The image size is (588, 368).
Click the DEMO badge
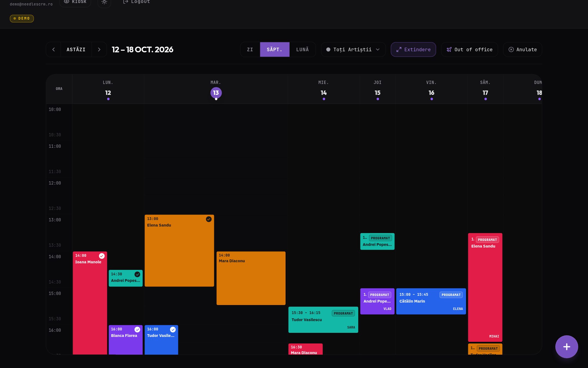click(x=22, y=18)
